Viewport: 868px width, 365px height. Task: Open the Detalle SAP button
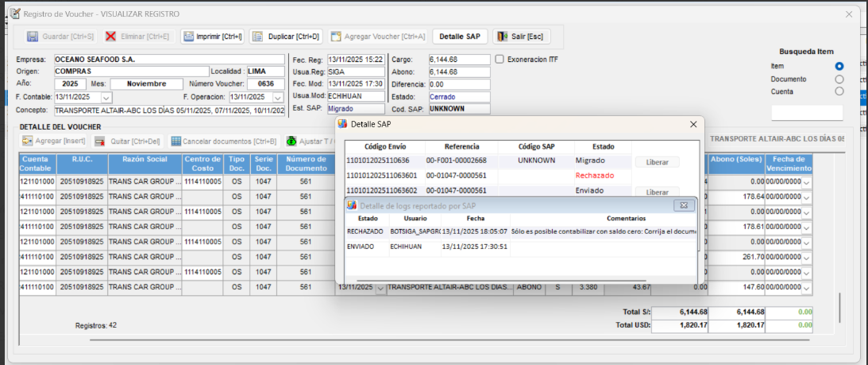(x=461, y=37)
